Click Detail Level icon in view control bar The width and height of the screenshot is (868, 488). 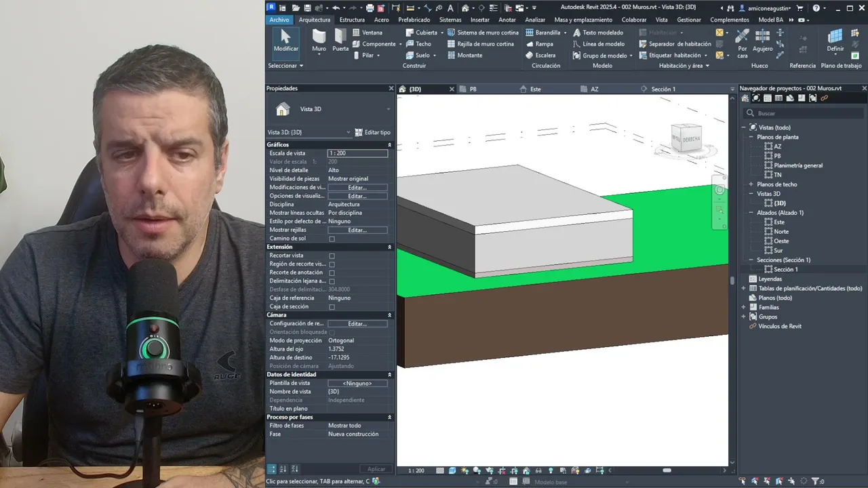(441, 470)
